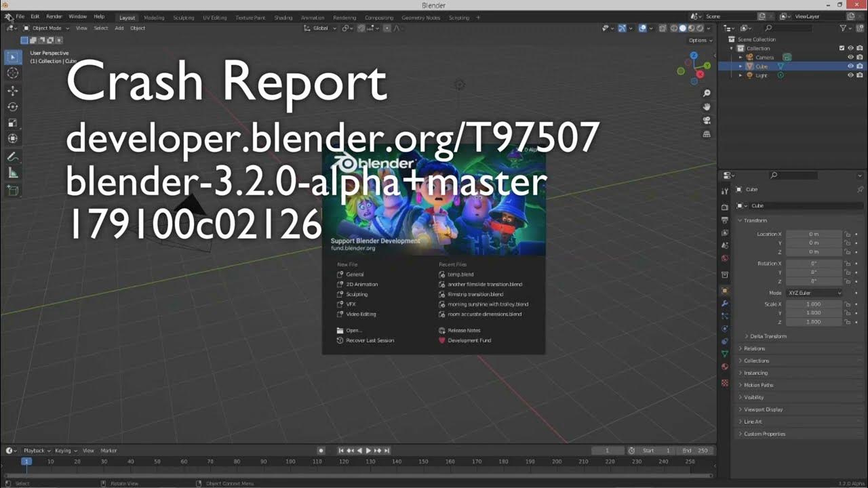The image size is (868, 488).
Task: Open viewport Options dropdown
Action: [700, 40]
